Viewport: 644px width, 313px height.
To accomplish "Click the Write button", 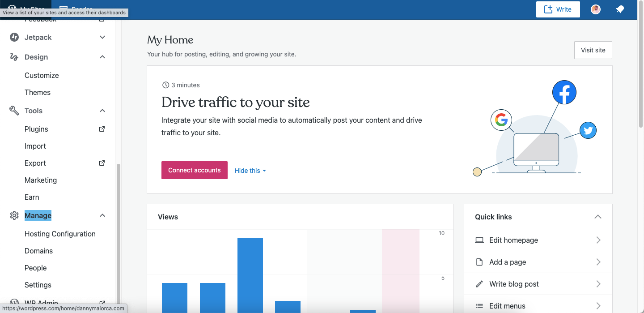I will click(x=558, y=9).
